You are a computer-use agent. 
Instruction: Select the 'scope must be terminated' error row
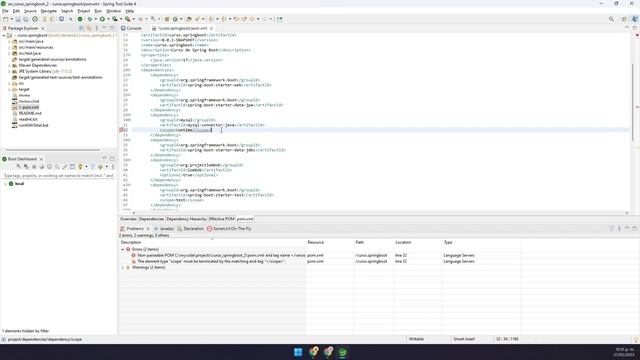[319, 262]
